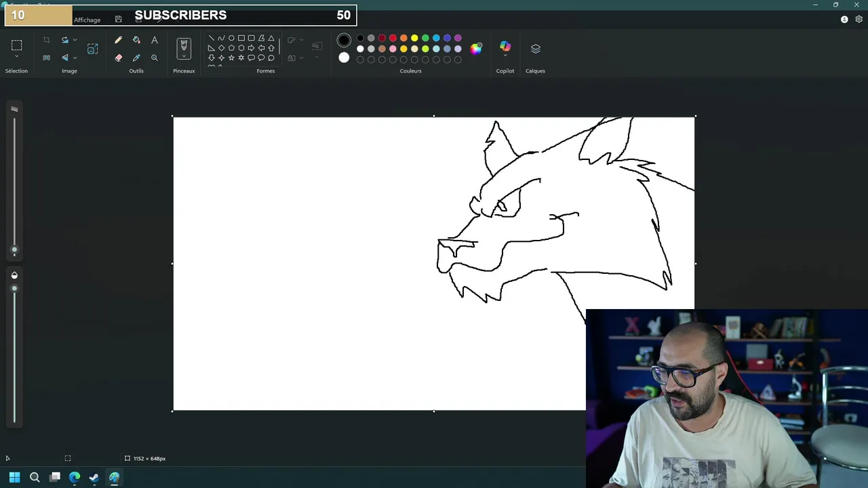Viewport: 868px width, 488px height.
Task: Open the Edit colors rainbow wheel
Action: [x=476, y=49]
